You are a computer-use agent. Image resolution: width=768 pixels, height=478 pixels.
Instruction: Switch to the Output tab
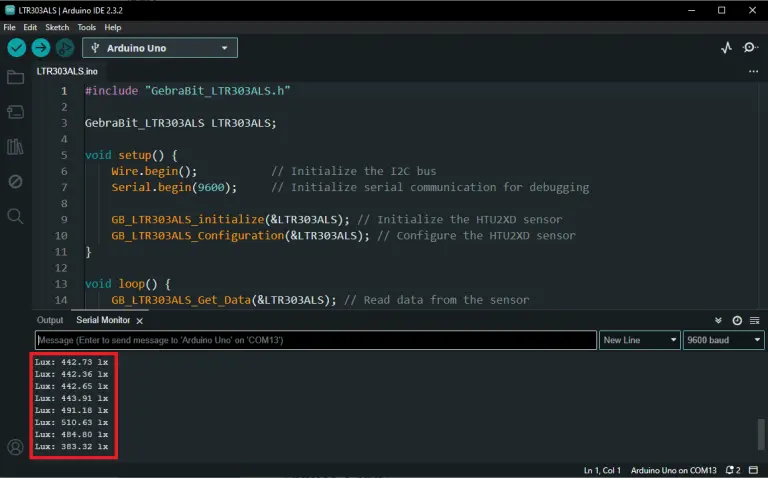point(50,320)
